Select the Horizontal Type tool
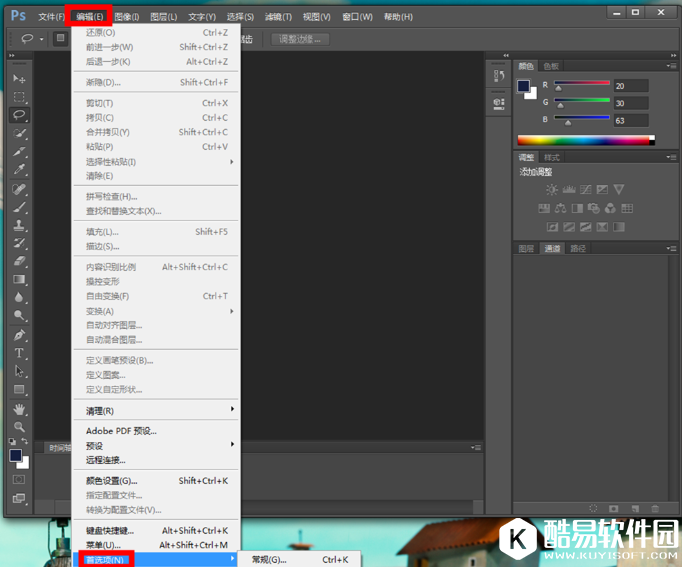The width and height of the screenshot is (684, 567). [19, 353]
